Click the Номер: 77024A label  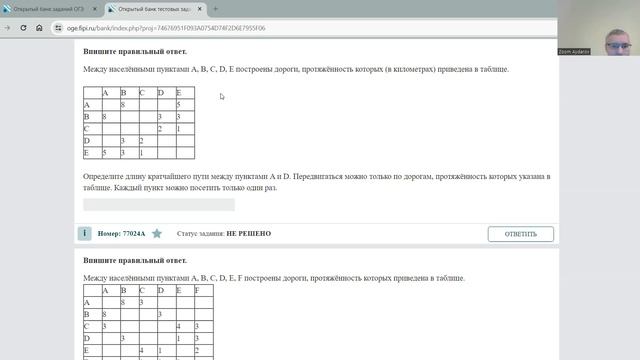tap(121, 233)
